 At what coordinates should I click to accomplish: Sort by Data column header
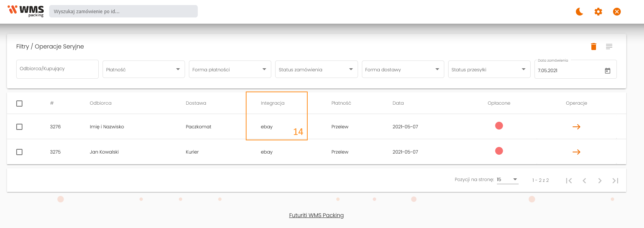398,103
